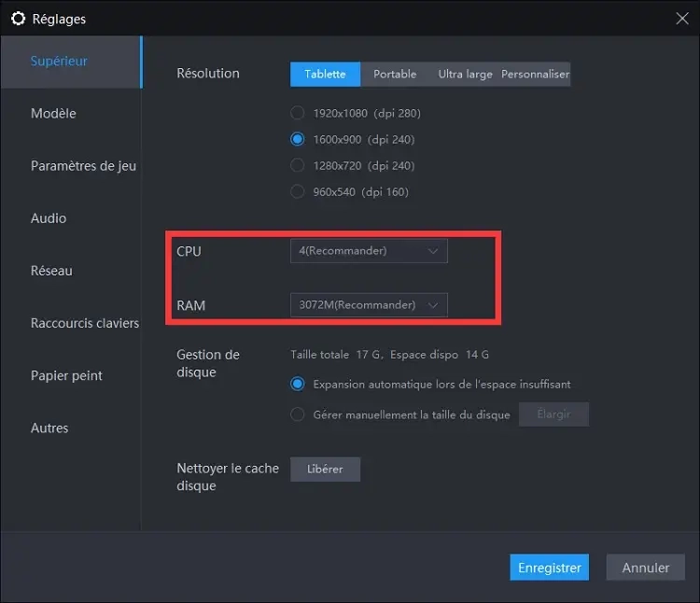Open the Modèle settings section
The width and height of the screenshot is (700, 603).
click(53, 113)
